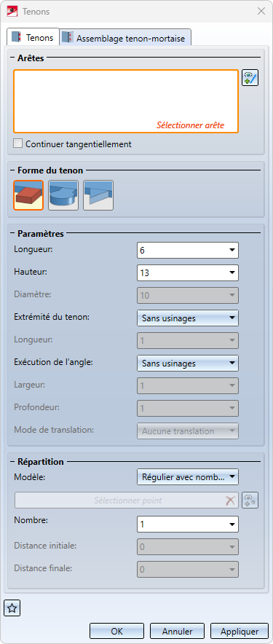The image size is (273, 644).
Task: Click the Tenons dialog title icon
Action: click(12, 11)
